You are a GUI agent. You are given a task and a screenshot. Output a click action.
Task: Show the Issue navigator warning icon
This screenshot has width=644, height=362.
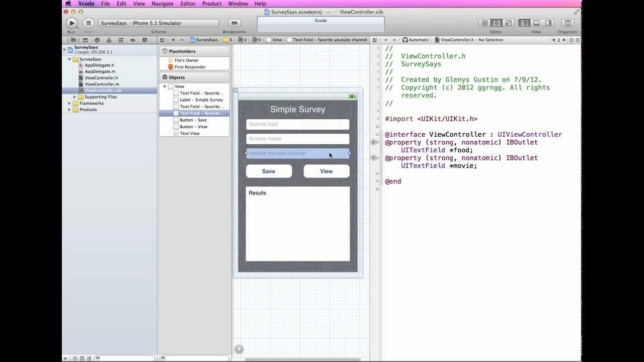coord(109,40)
